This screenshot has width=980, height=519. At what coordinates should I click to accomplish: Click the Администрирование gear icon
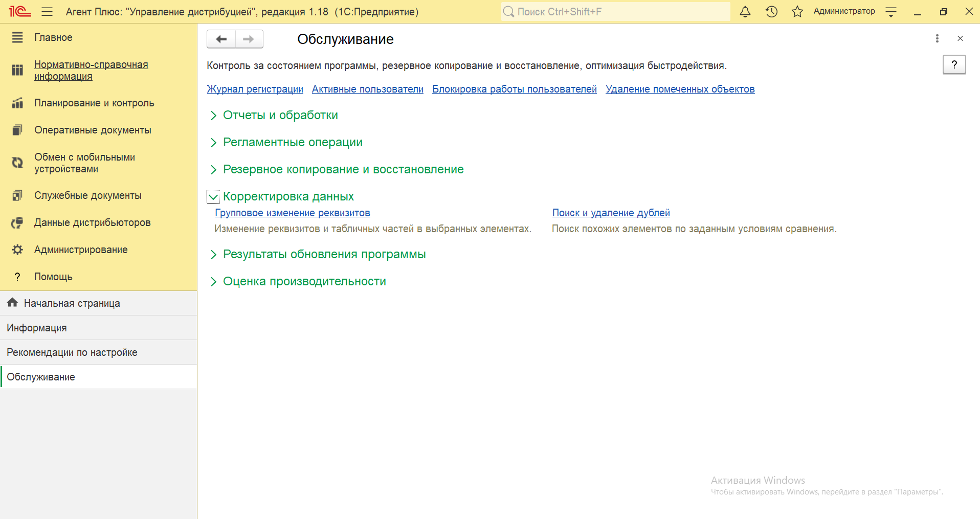[x=17, y=250]
